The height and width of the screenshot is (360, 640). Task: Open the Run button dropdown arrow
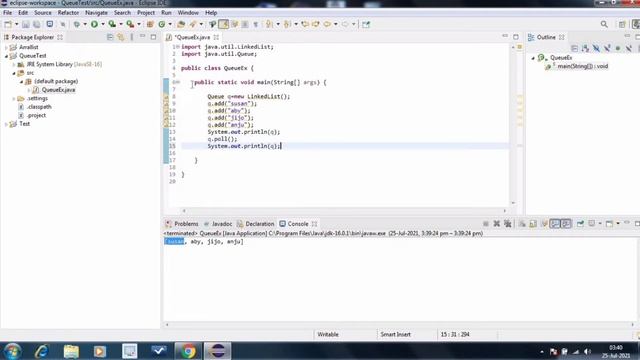(102, 24)
